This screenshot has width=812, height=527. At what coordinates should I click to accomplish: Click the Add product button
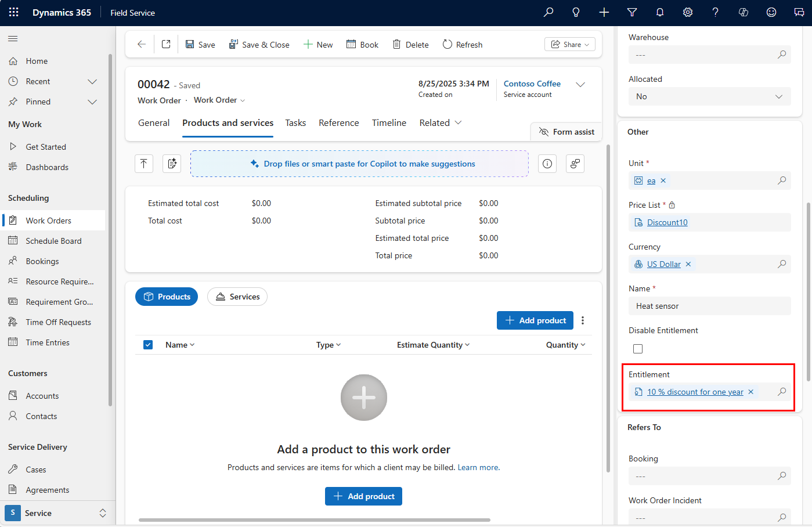point(535,320)
